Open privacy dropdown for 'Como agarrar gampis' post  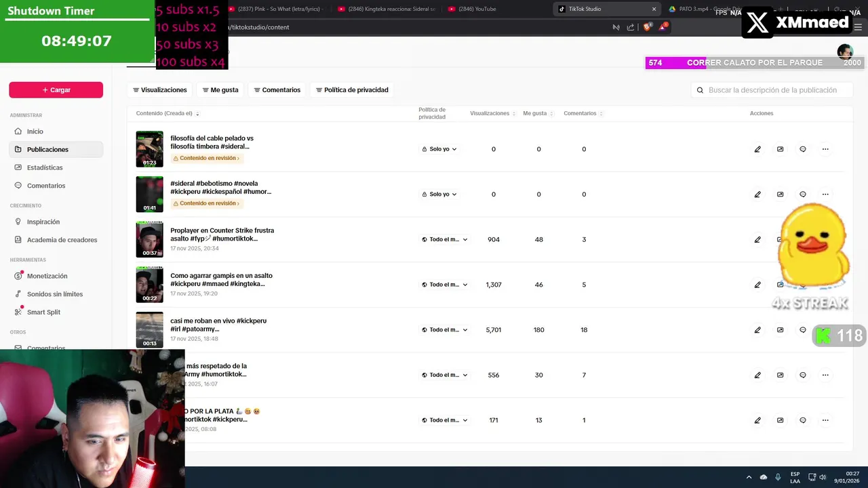tap(445, 285)
